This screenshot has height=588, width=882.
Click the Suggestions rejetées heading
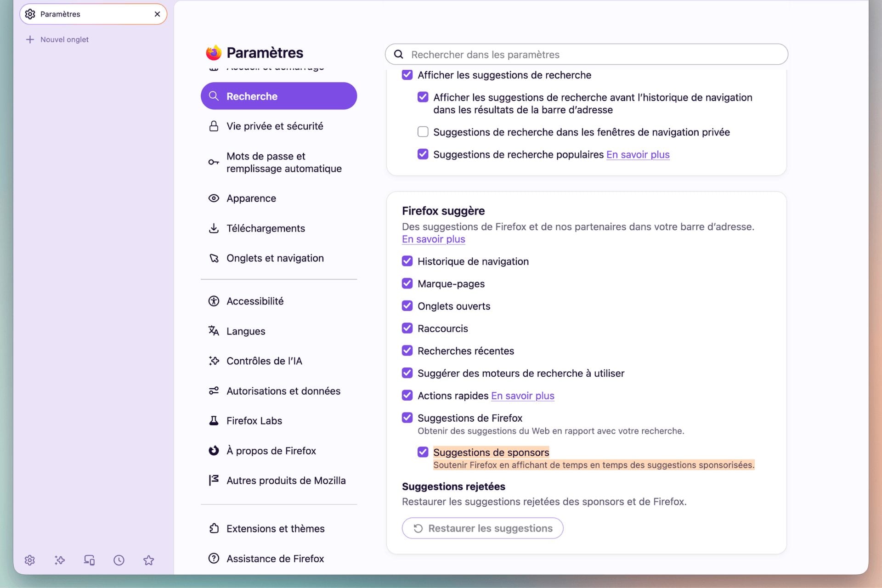453,486
